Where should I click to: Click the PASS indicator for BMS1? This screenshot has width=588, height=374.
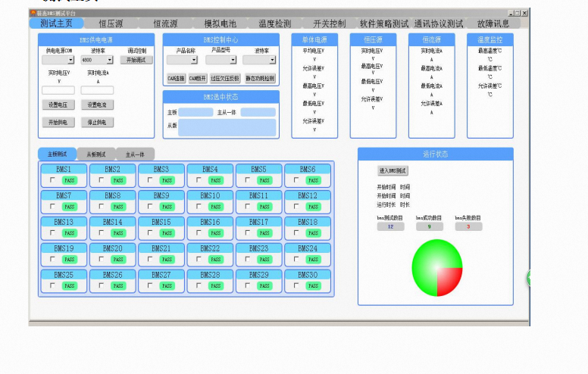pyautogui.click(x=70, y=180)
